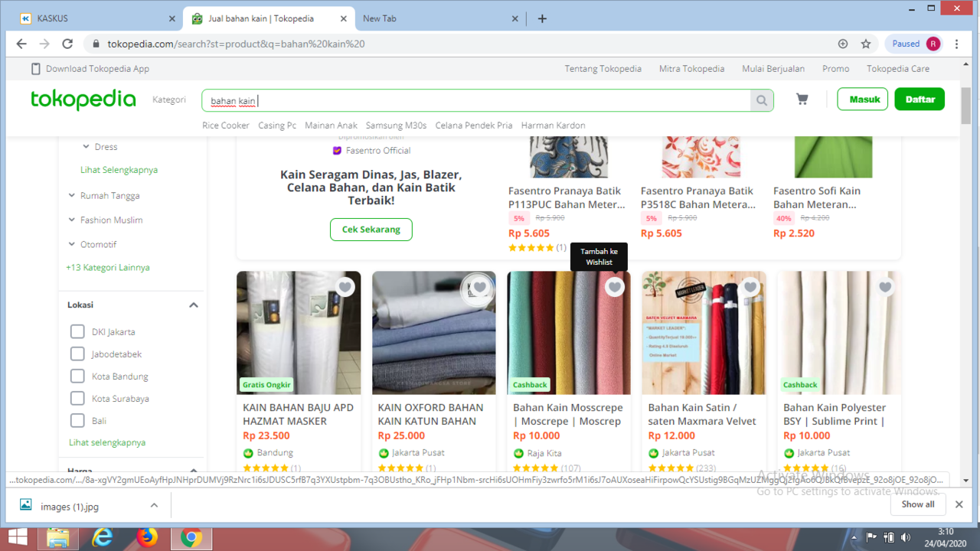Open images (1).jpg download options arrow
Viewport: 980px width, 551px height.
coord(154,505)
